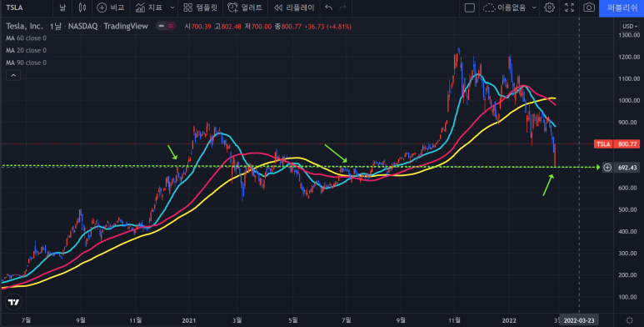Open the USD currency dropdown
Viewport: 644px width, 327px height.
coord(630,27)
